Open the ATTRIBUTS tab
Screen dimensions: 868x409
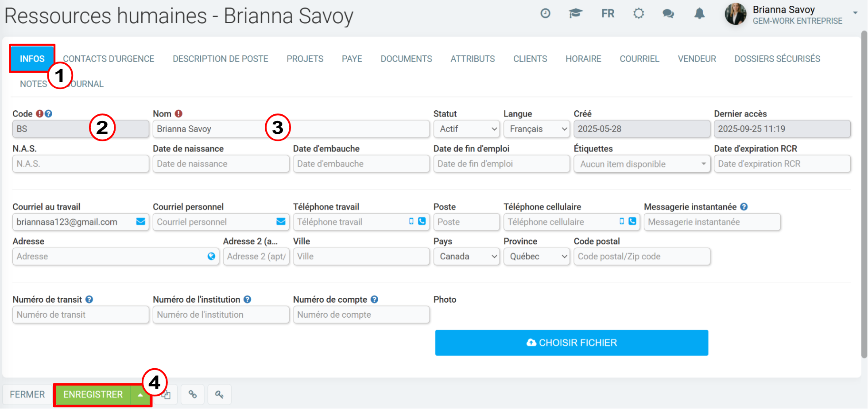pyautogui.click(x=473, y=59)
